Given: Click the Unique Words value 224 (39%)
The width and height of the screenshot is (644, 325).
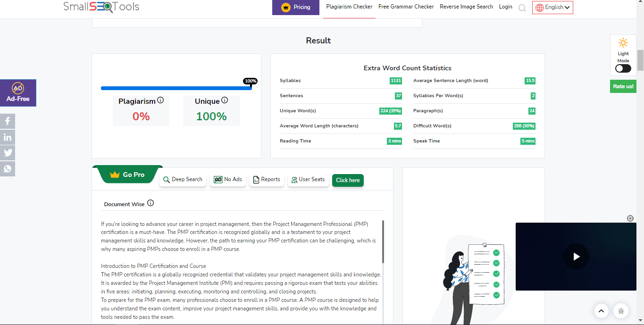Looking at the screenshot, I should [x=391, y=111].
